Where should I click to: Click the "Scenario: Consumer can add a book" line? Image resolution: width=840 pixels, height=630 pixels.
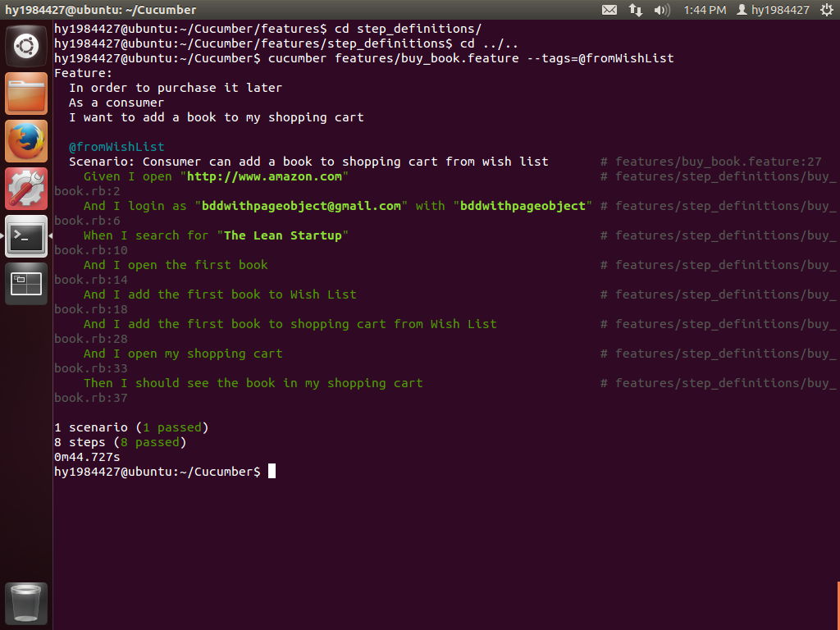click(x=308, y=162)
